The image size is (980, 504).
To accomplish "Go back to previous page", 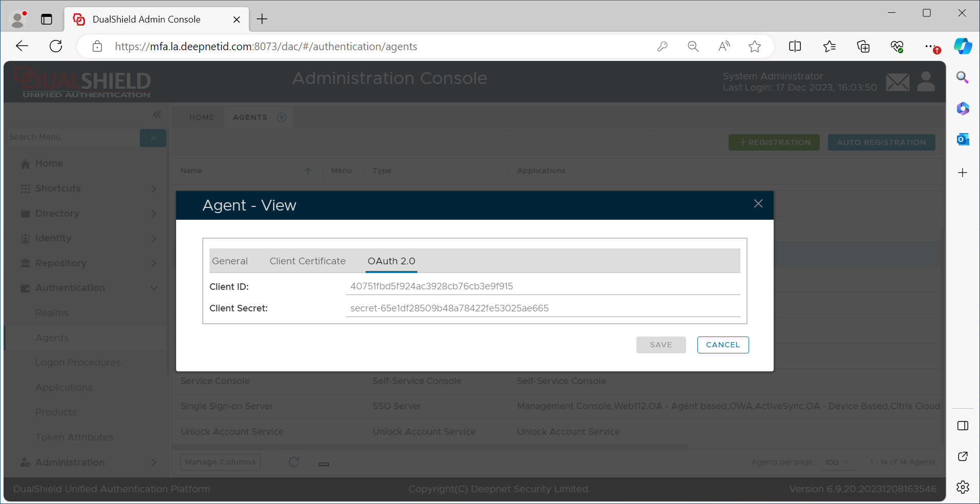I will click(22, 47).
